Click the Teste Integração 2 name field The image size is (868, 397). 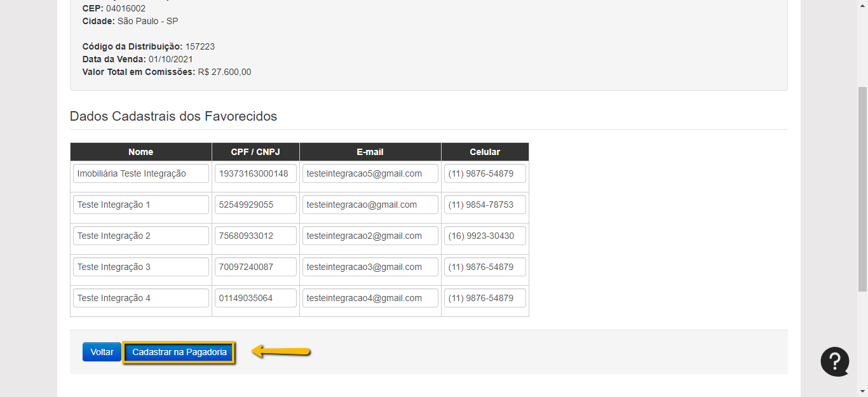(140, 236)
